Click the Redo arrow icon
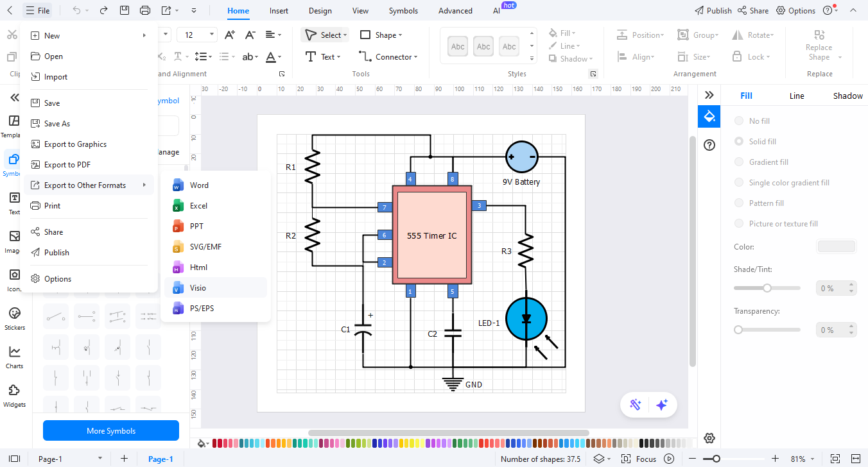 [x=104, y=10]
